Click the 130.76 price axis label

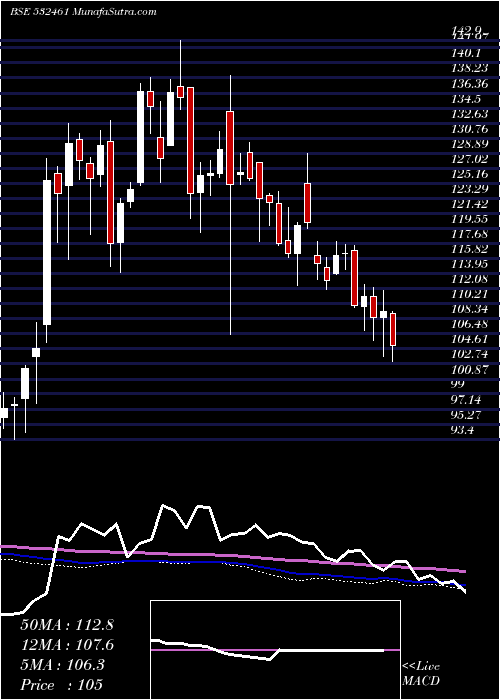click(468, 129)
